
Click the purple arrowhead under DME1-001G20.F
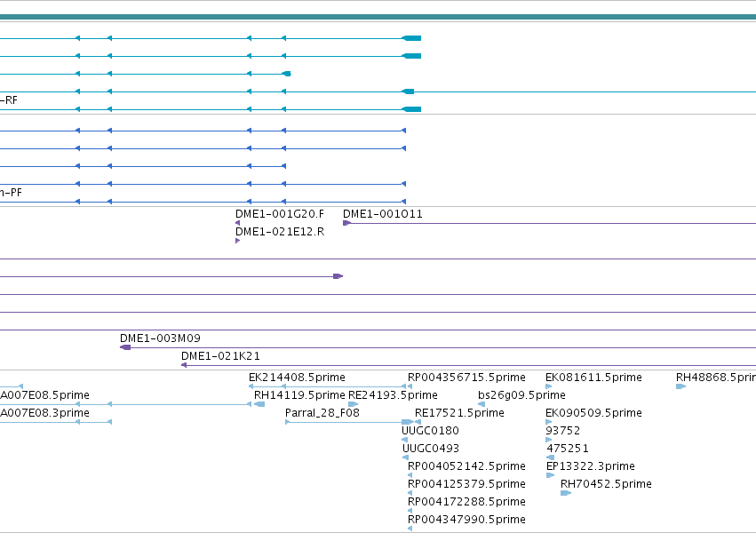click(238, 223)
